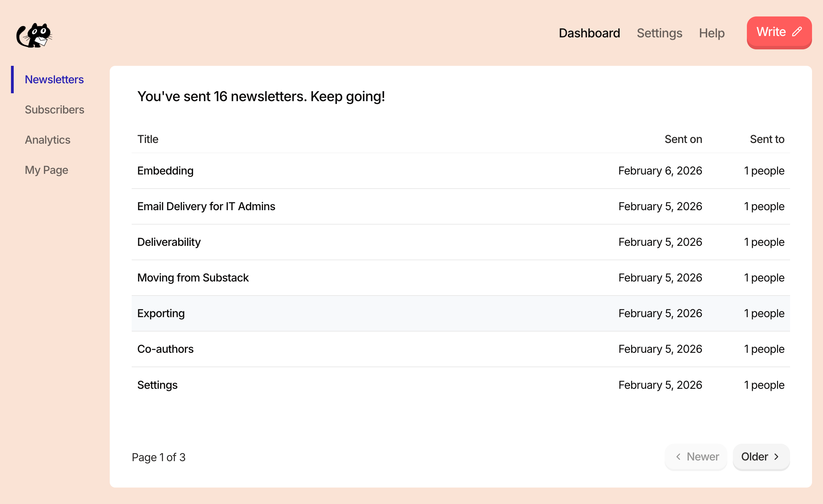This screenshot has height=504, width=823.
Task: Open the Co-authors newsletter
Action: click(165, 349)
